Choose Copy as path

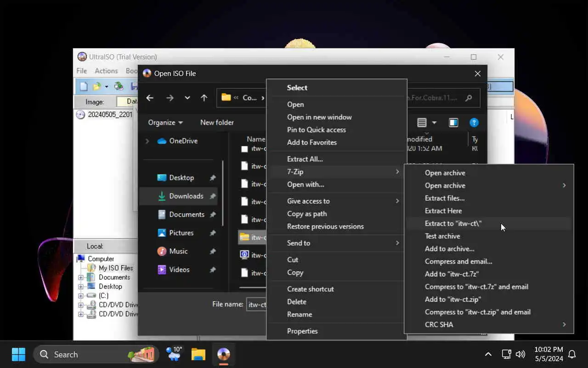point(337,213)
